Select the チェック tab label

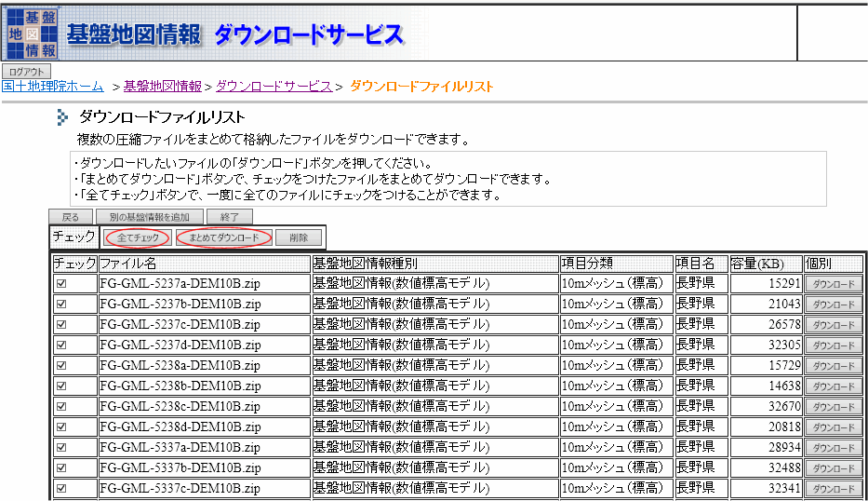pyautogui.click(x=73, y=237)
